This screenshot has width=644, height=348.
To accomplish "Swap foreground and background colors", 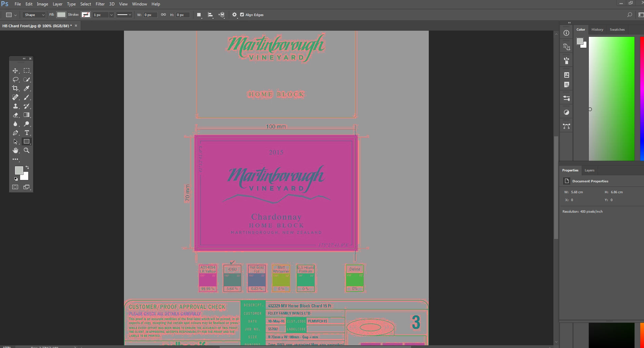I will point(27,167).
